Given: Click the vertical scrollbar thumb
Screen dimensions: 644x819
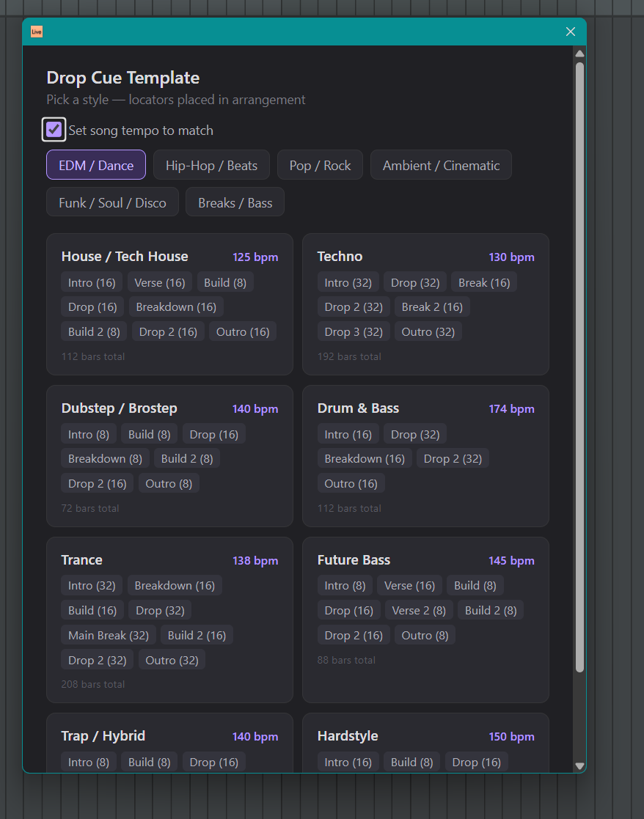Looking at the screenshot, I should (579, 367).
